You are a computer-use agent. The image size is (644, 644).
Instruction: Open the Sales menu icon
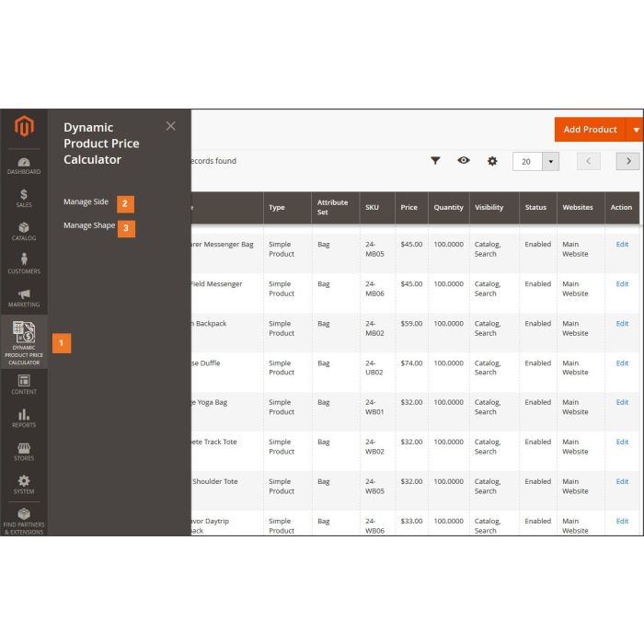point(24,198)
